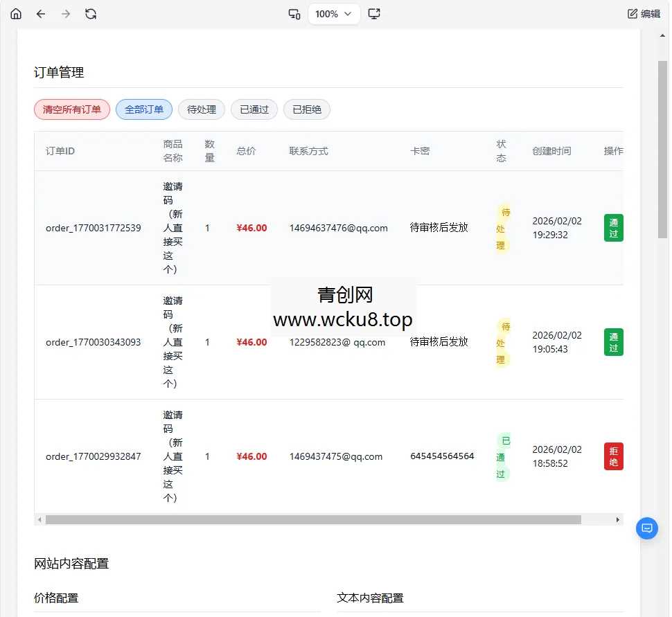This screenshot has height=617, width=672.
Task: Reject order order_1770029932847 with 拒绝
Action: (x=612, y=456)
